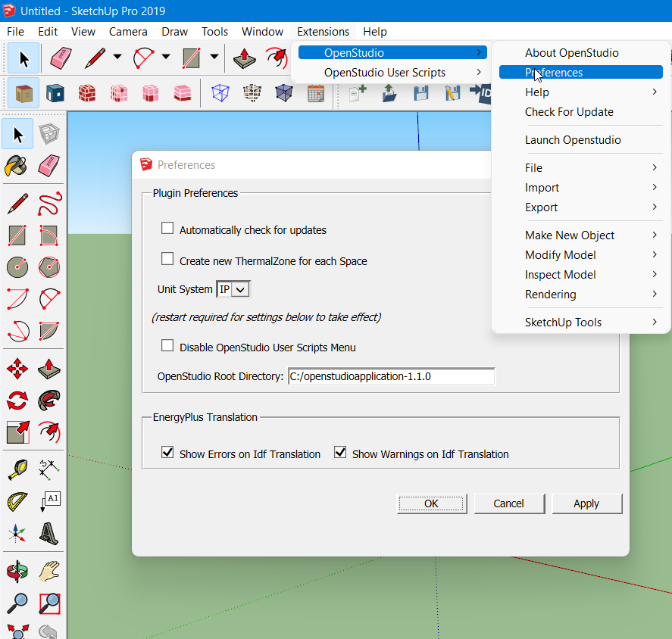This screenshot has height=639, width=672.
Task: Enable Automatically check for updates
Action: click(167, 227)
